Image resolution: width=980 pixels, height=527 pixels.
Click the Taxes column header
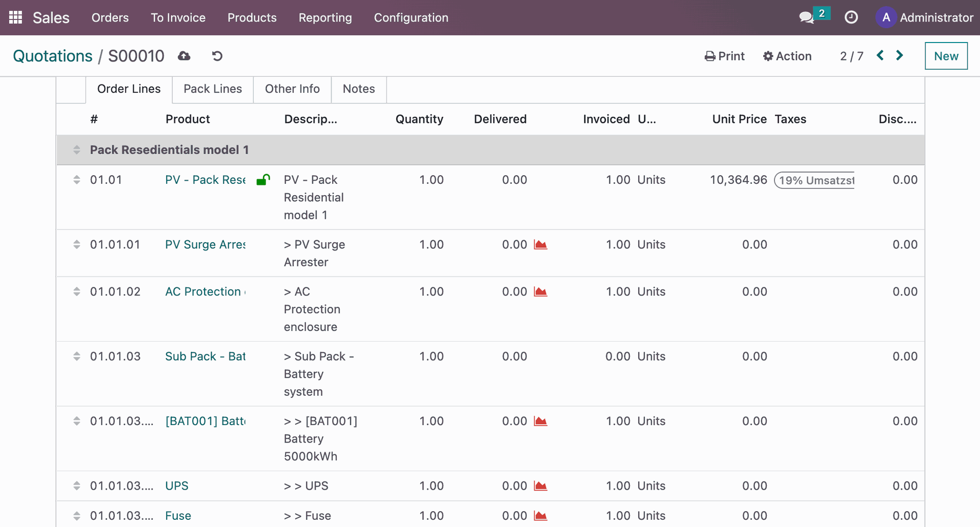click(790, 119)
